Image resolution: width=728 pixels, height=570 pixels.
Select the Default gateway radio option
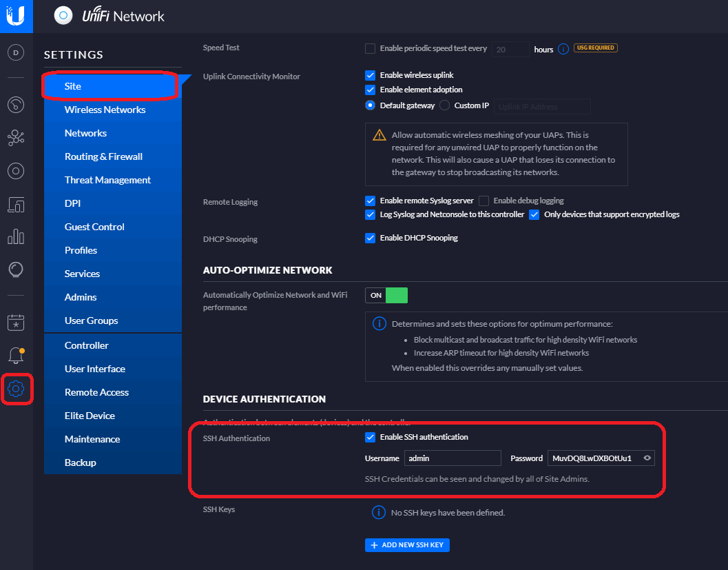click(370, 105)
